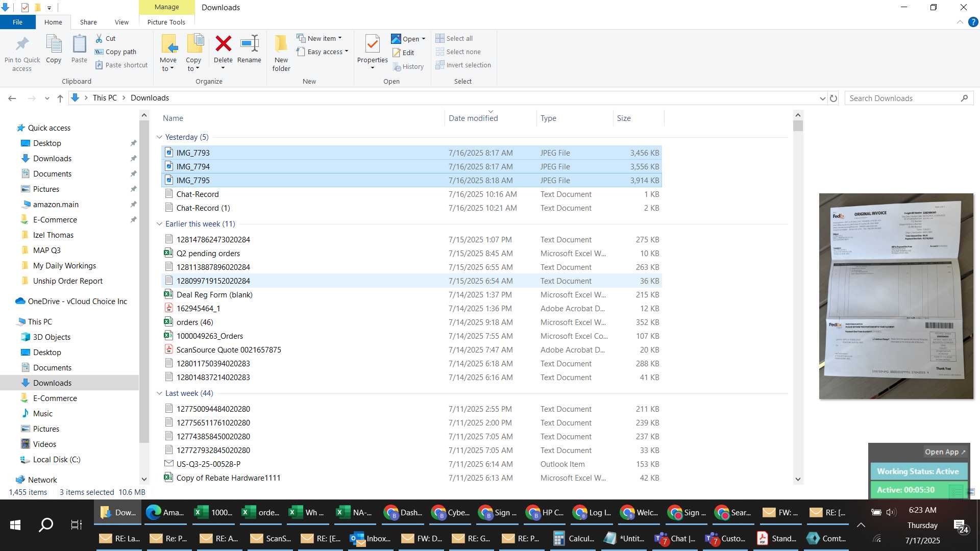Click the file list scrollbar down arrow
980x551 pixels.
(x=798, y=479)
